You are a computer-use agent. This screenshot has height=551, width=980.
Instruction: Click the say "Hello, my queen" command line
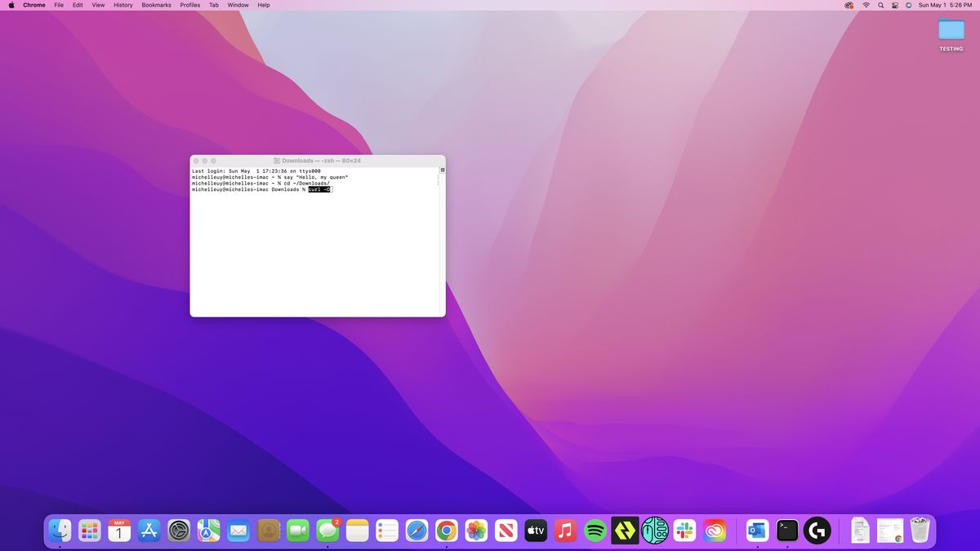pyautogui.click(x=270, y=177)
